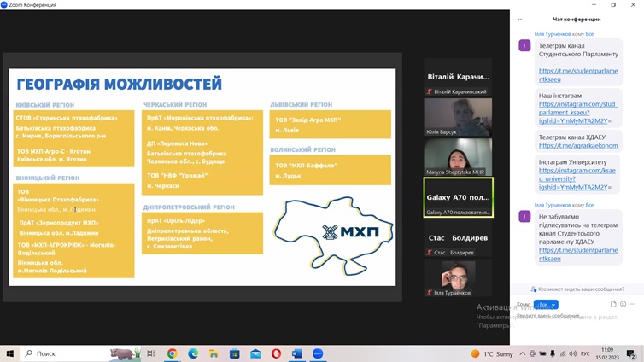Click 'ЛЬВІВСЬКИЙ РЕГІОН' heading on slide
This screenshot has width=644, height=362.
(301, 105)
